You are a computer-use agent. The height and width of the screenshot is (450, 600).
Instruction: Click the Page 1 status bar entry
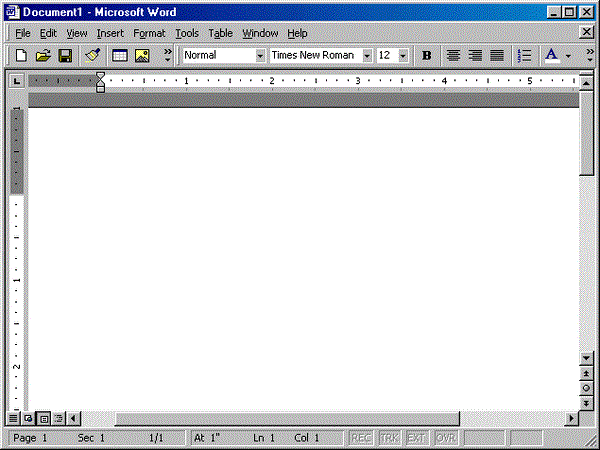(30, 438)
